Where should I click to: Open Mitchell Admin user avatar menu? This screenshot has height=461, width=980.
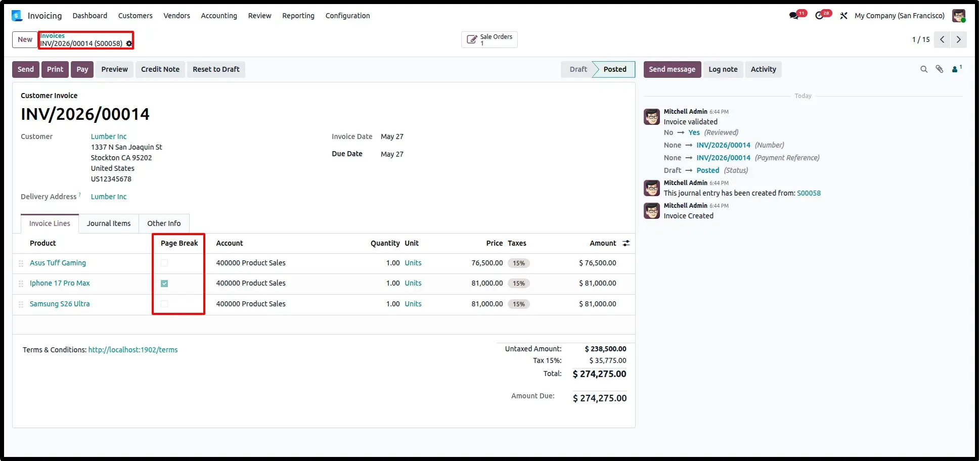[958, 16]
